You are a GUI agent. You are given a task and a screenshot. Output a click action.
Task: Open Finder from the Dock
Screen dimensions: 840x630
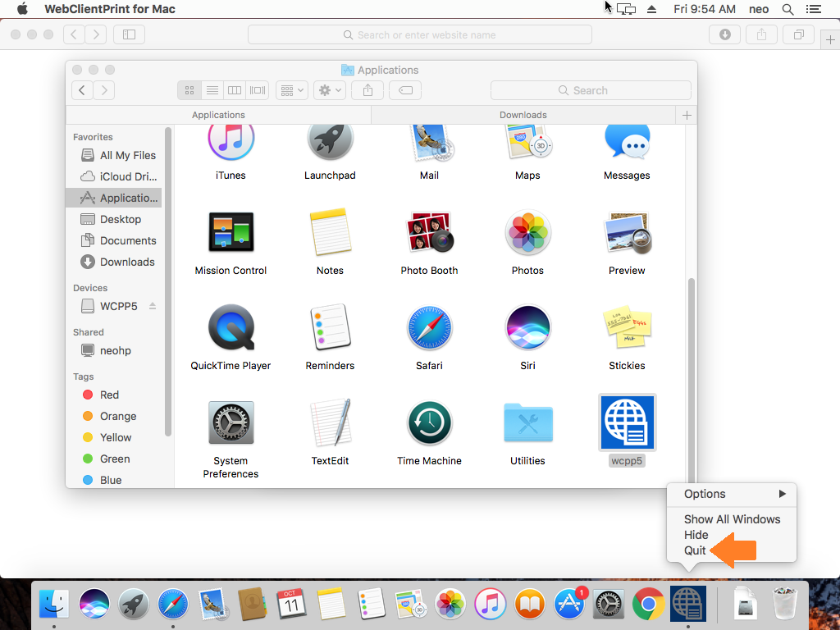click(54, 604)
